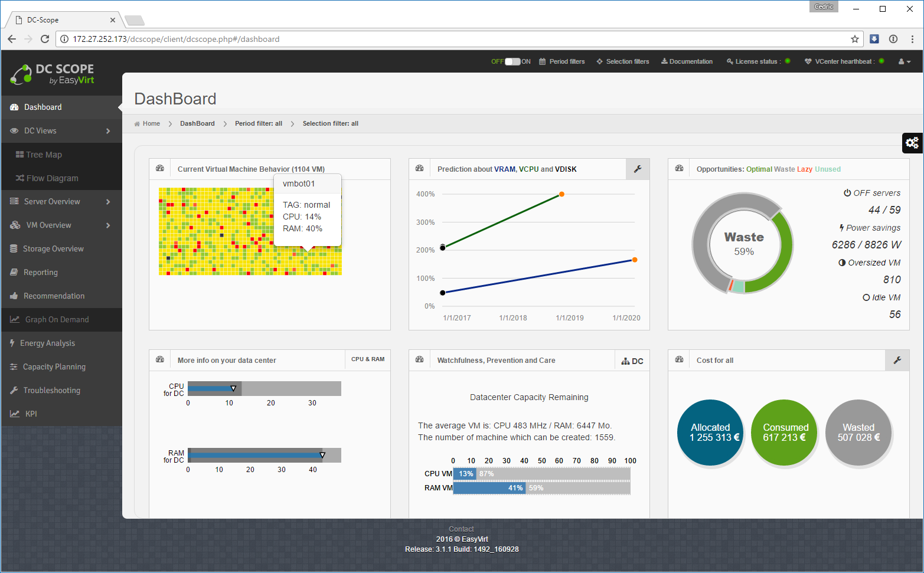
Task: Select Energy Analysis from sidebar menu
Action: tap(47, 343)
